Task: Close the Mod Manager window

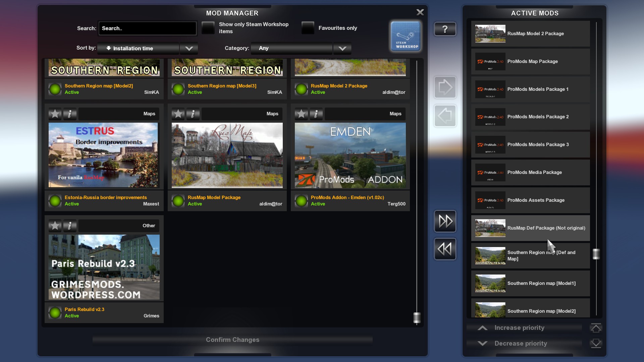Action: click(420, 12)
